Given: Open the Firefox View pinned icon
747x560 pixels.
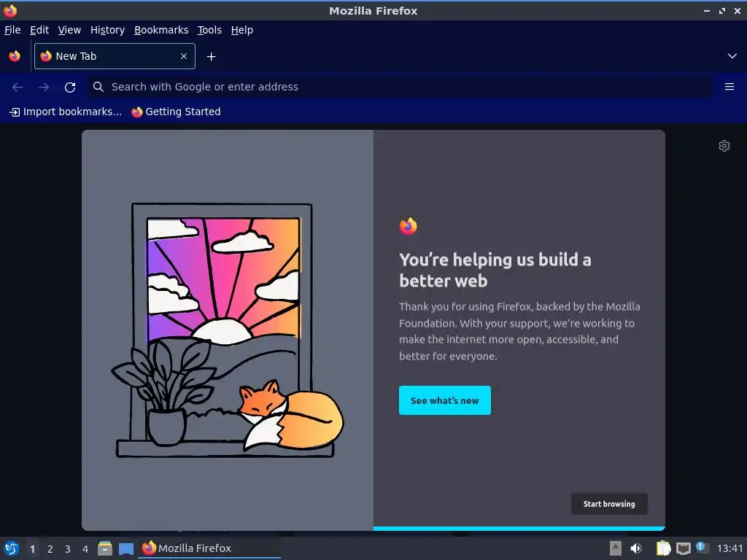Looking at the screenshot, I should pyautogui.click(x=15, y=56).
